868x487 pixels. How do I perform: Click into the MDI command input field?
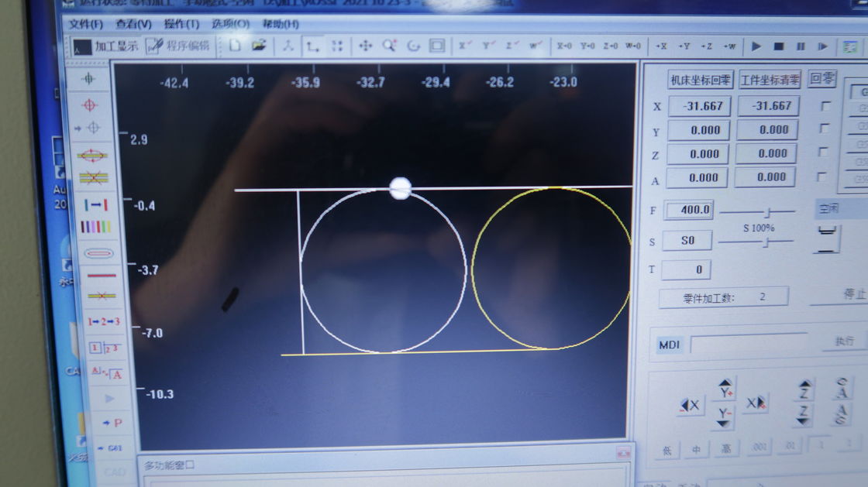click(748, 343)
